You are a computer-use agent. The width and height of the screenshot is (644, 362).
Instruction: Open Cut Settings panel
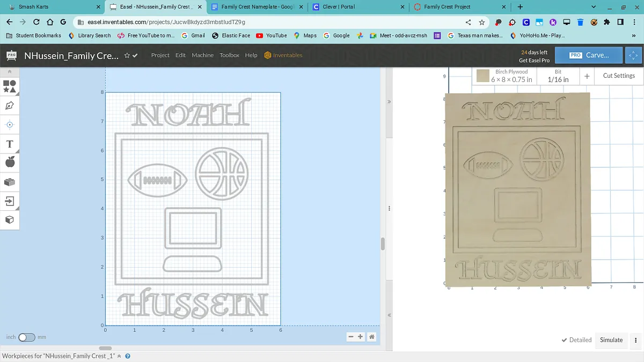(x=619, y=76)
